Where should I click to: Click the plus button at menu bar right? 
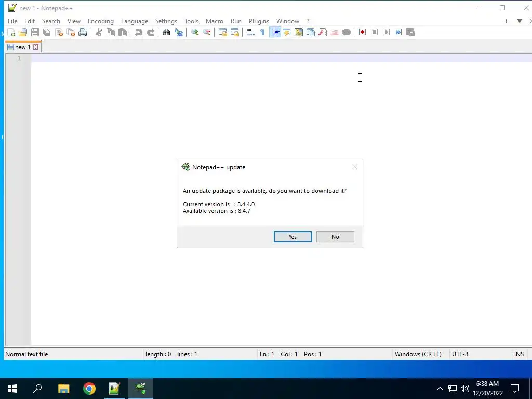506,21
